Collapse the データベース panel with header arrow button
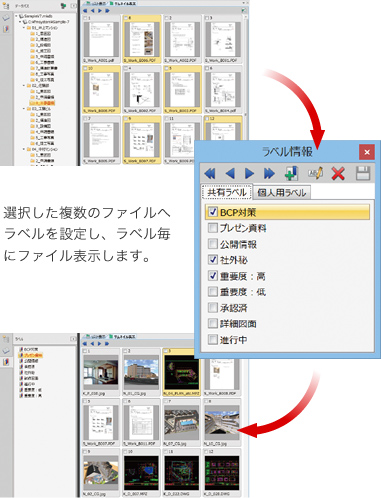381x498 pixels. click(73, 6)
